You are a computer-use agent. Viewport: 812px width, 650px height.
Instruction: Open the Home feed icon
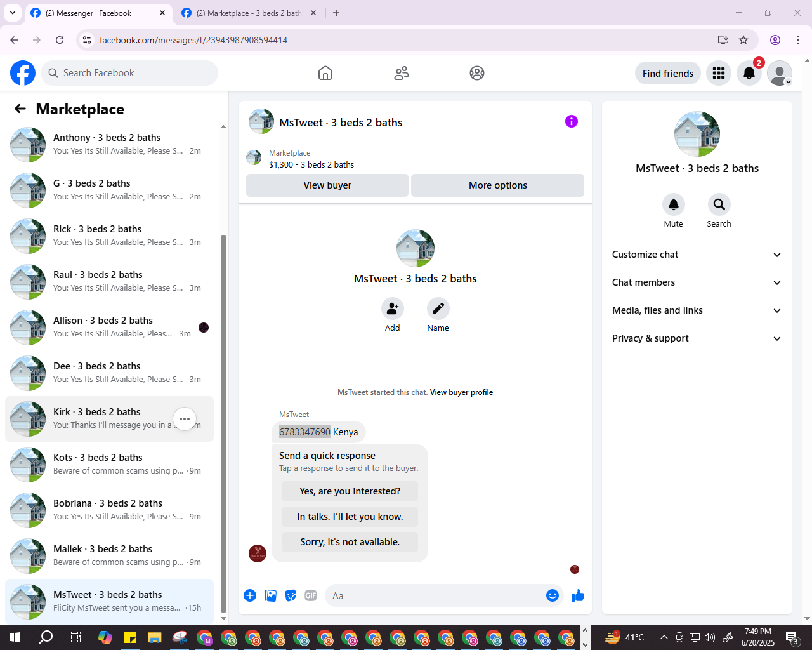pyautogui.click(x=325, y=73)
